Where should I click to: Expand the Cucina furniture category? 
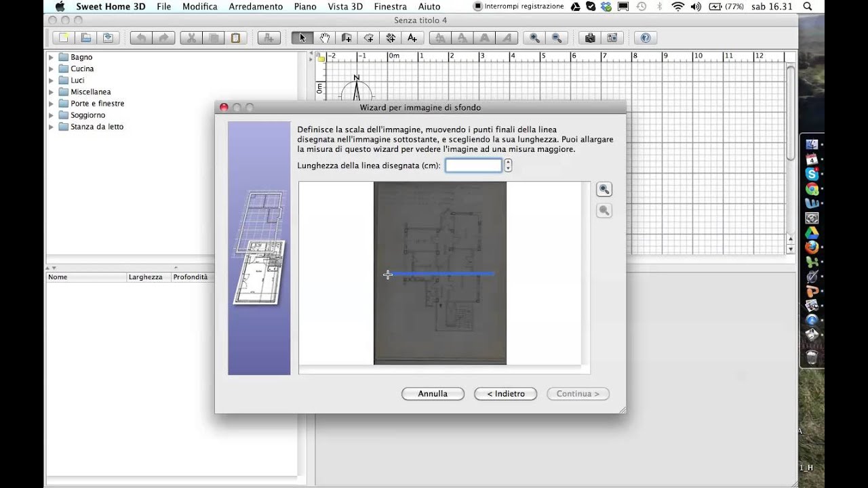(51, 69)
